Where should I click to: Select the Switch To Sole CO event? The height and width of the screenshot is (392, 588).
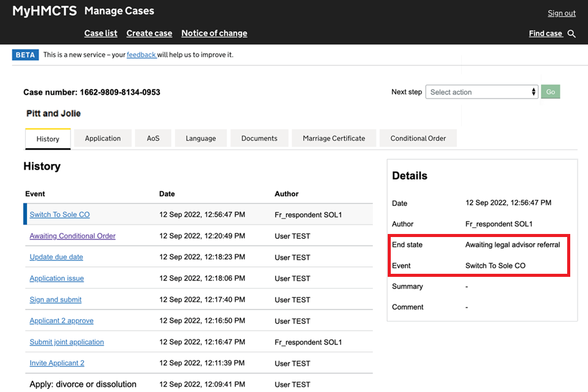(59, 214)
